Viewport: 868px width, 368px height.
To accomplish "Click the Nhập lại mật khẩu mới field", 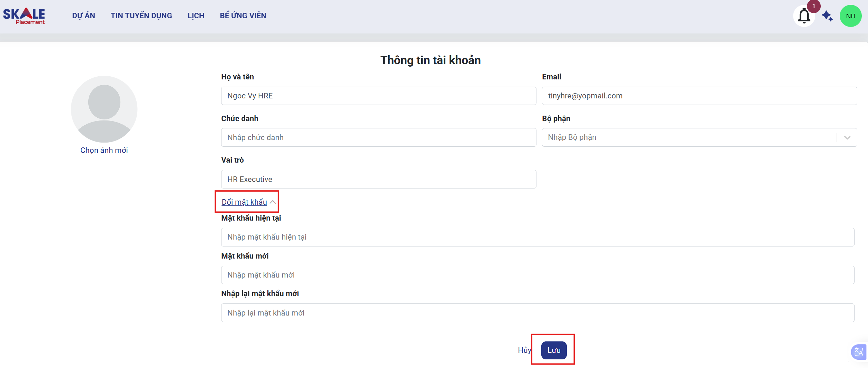I will 537,313.
